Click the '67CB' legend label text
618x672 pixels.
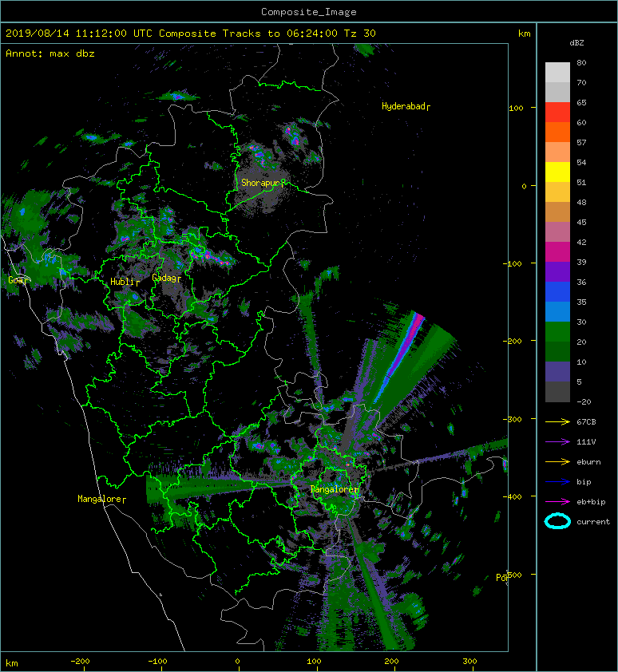pyautogui.click(x=586, y=421)
